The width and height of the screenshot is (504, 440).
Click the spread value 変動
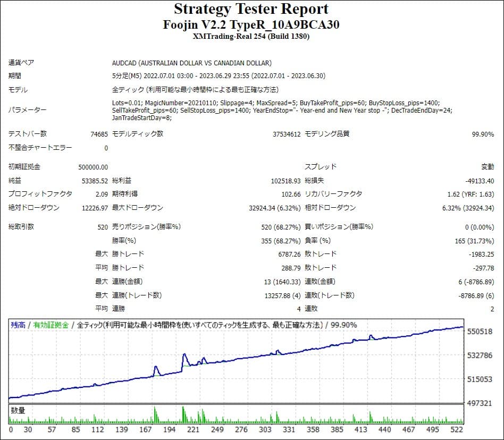(488, 167)
